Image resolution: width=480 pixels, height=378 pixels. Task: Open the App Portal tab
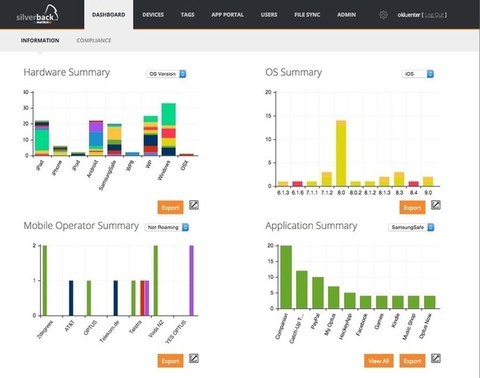pyautogui.click(x=227, y=15)
